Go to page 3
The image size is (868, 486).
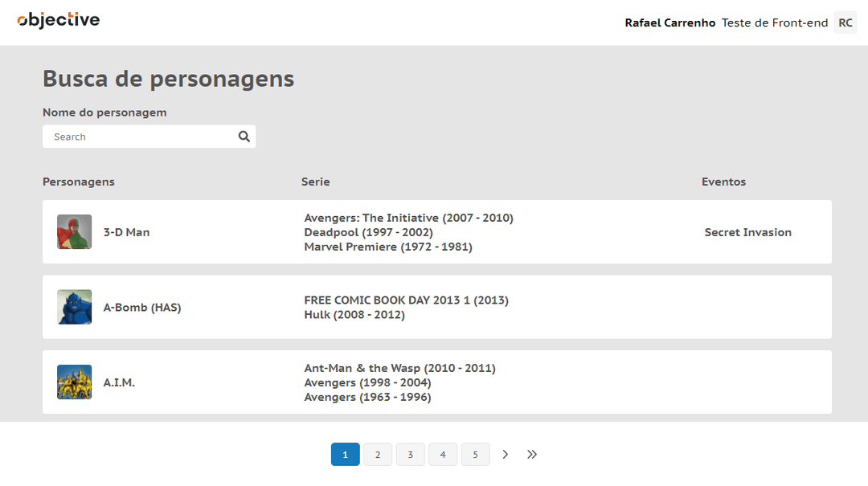pos(410,455)
